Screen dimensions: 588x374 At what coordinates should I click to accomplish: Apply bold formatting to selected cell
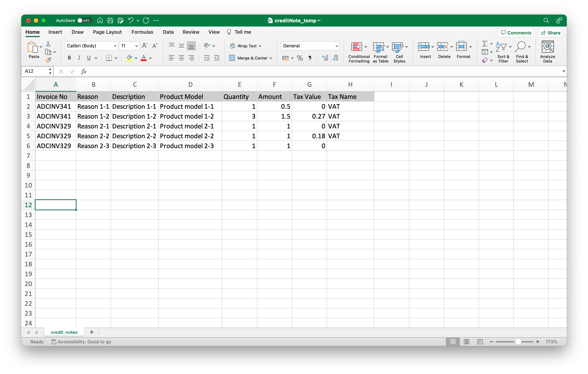point(69,58)
